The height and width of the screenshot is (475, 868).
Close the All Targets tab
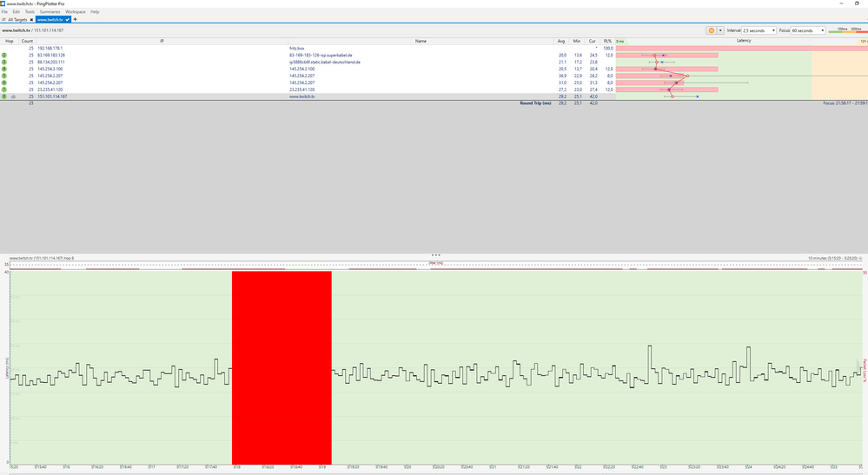(x=31, y=19)
